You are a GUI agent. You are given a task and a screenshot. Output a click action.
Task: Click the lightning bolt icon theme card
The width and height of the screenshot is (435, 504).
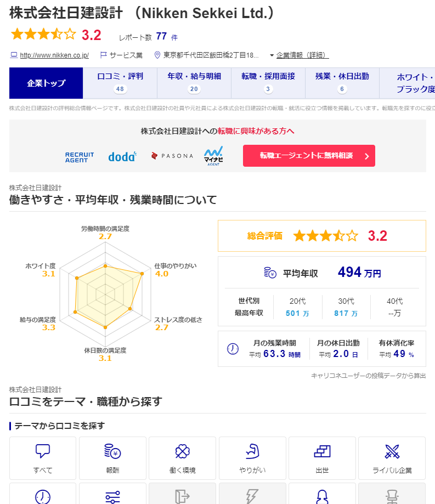point(252,494)
